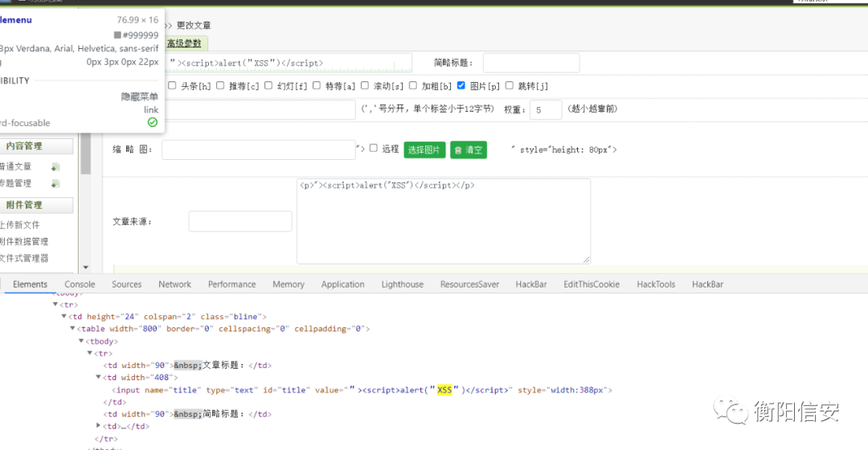The image size is (868, 450).
Task: Collapse the td width="408" node
Action: [99, 378]
